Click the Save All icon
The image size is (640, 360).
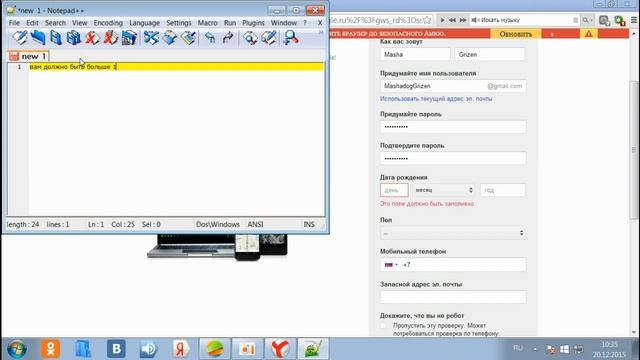tap(74, 38)
